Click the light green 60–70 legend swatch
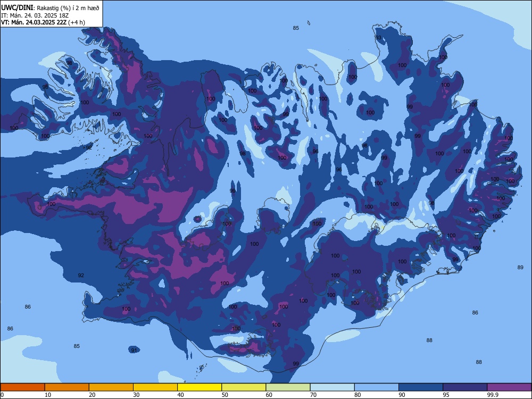 [x=288, y=387]
